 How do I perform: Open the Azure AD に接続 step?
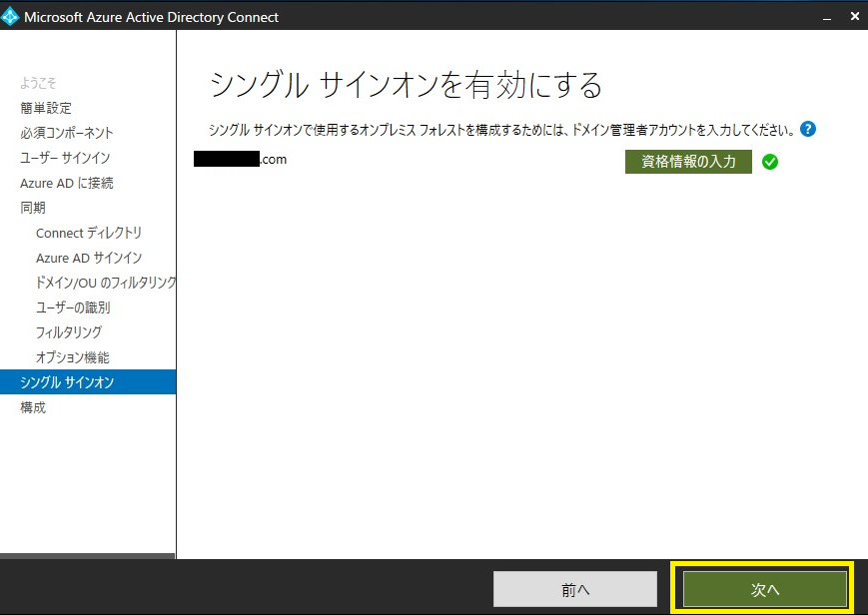coord(67,183)
